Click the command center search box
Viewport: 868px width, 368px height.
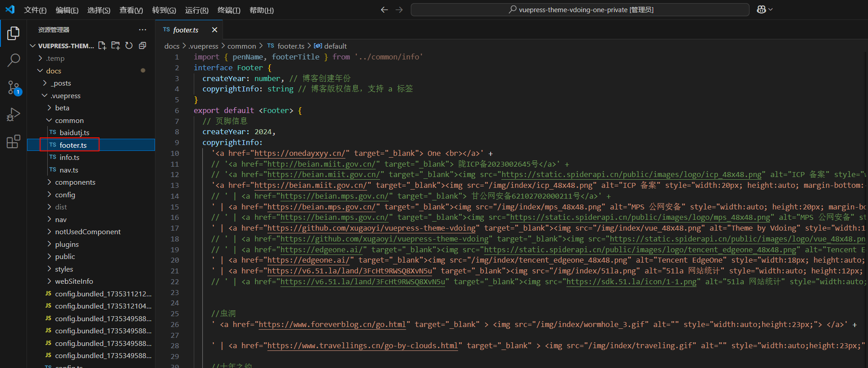coord(580,9)
